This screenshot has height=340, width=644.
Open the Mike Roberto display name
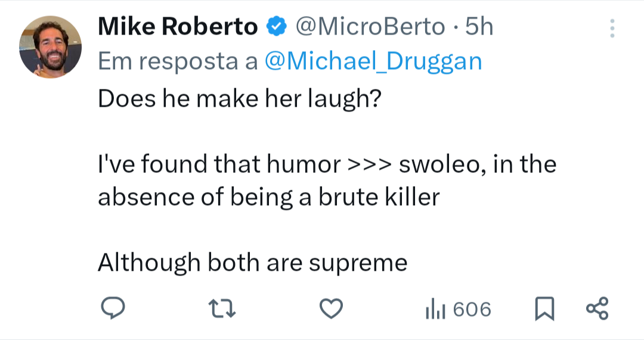[x=178, y=27]
